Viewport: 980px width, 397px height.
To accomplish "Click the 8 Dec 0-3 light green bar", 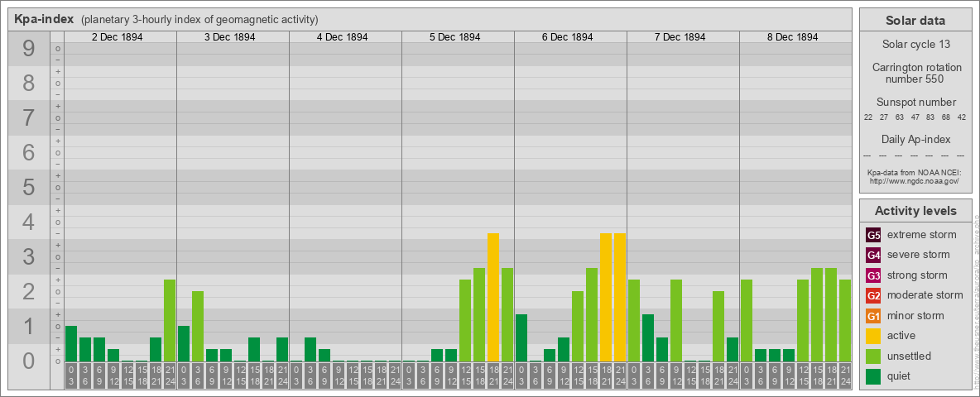I will point(747,320).
